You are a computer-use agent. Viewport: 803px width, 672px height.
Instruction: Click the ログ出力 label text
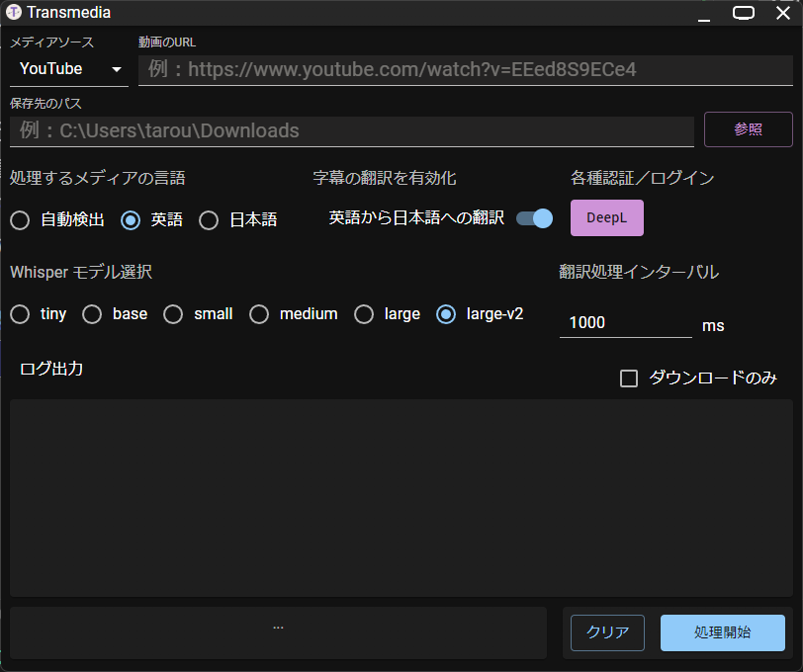[51, 369]
